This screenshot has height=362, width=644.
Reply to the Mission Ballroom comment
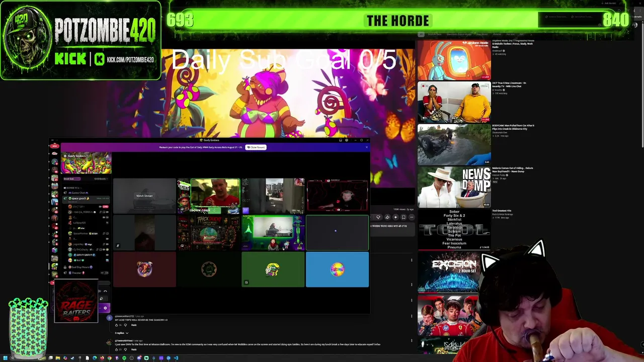pyautogui.click(x=134, y=349)
